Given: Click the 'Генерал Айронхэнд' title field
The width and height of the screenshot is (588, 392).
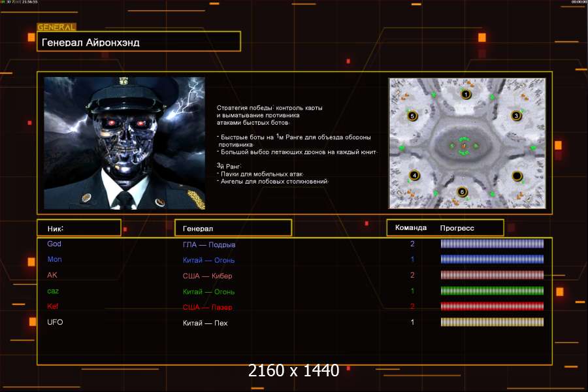Looking at the screenshot, I should click(x=139, y=42).
